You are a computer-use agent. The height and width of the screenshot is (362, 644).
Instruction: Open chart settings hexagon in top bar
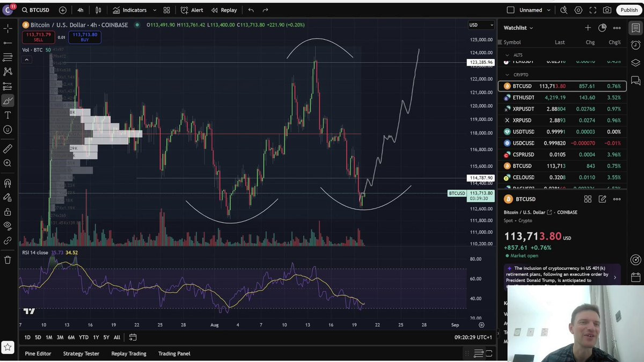[579, 10]
